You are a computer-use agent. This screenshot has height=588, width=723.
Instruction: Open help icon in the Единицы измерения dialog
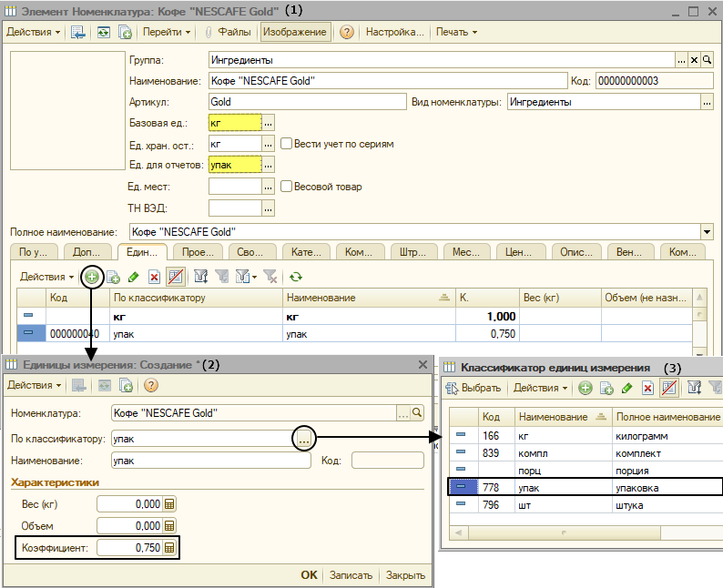click(151, 385)
